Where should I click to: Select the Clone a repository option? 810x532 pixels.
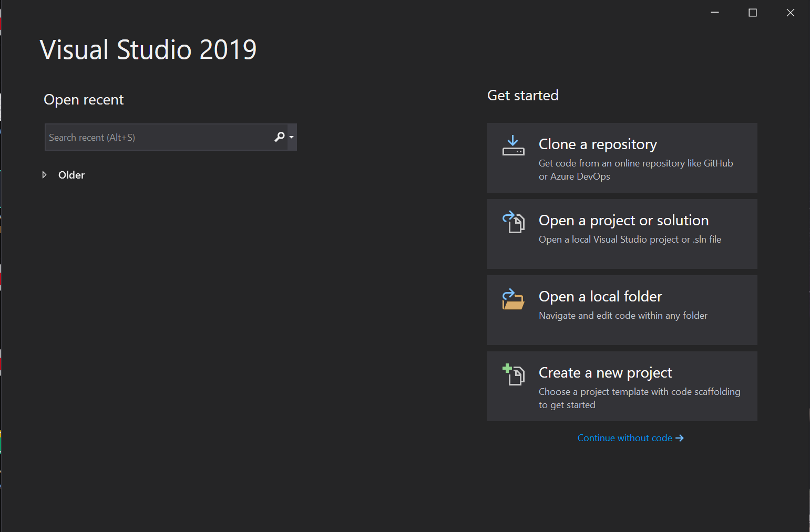[x=622, y=158]
